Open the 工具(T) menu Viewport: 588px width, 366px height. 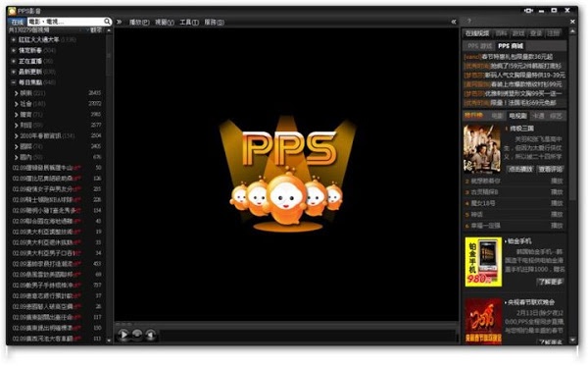pos(189,23)
